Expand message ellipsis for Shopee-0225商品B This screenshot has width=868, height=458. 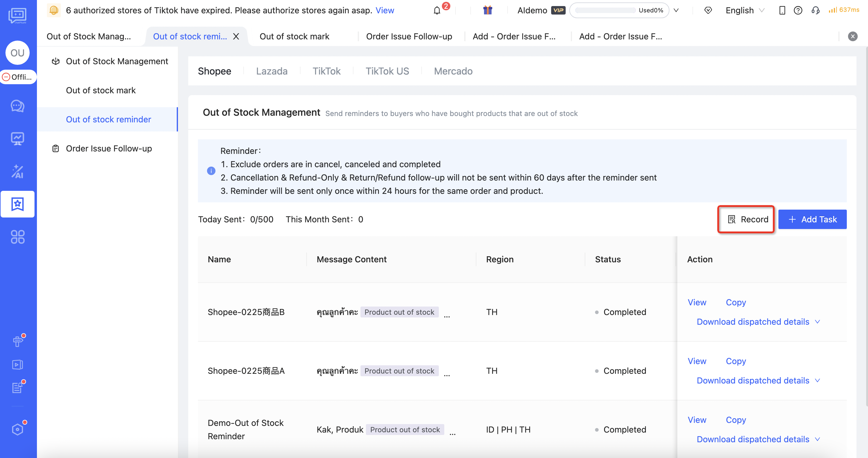click(x=446, y=316)
